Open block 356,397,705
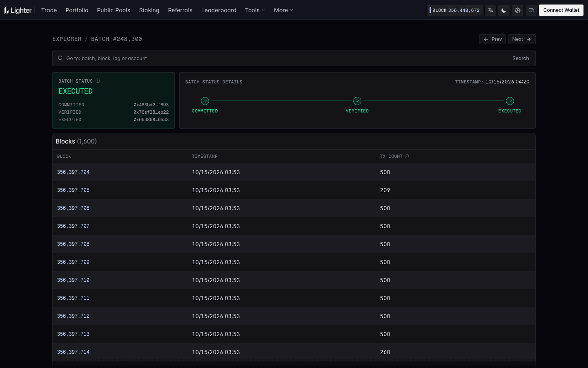588x368 pixels. 73,190
